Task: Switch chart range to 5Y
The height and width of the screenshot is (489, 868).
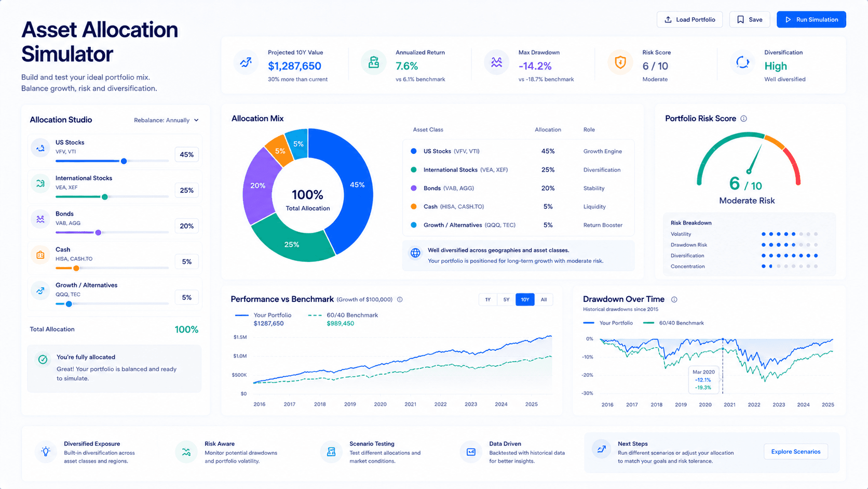Action: (506, 299)
